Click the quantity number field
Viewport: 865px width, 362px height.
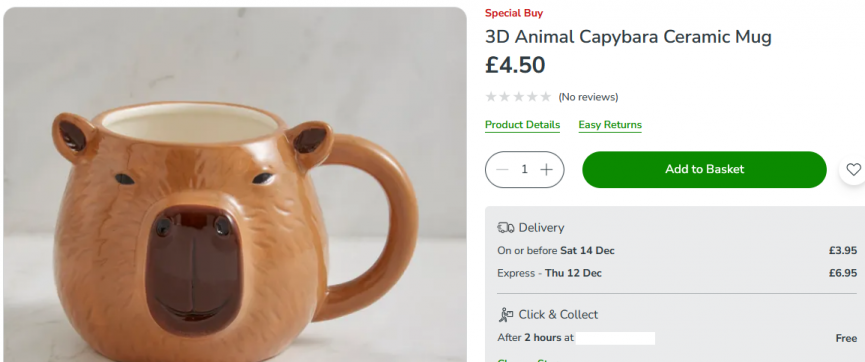point(524,169)
